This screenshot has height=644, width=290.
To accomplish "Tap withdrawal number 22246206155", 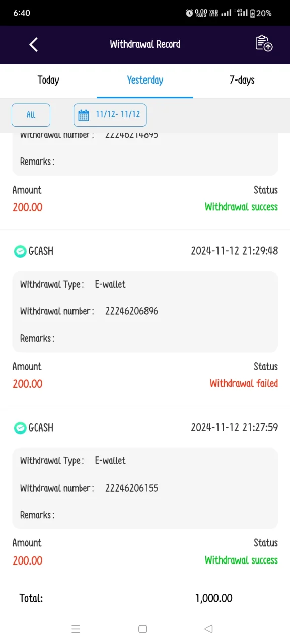I will [x=132, y=488].
